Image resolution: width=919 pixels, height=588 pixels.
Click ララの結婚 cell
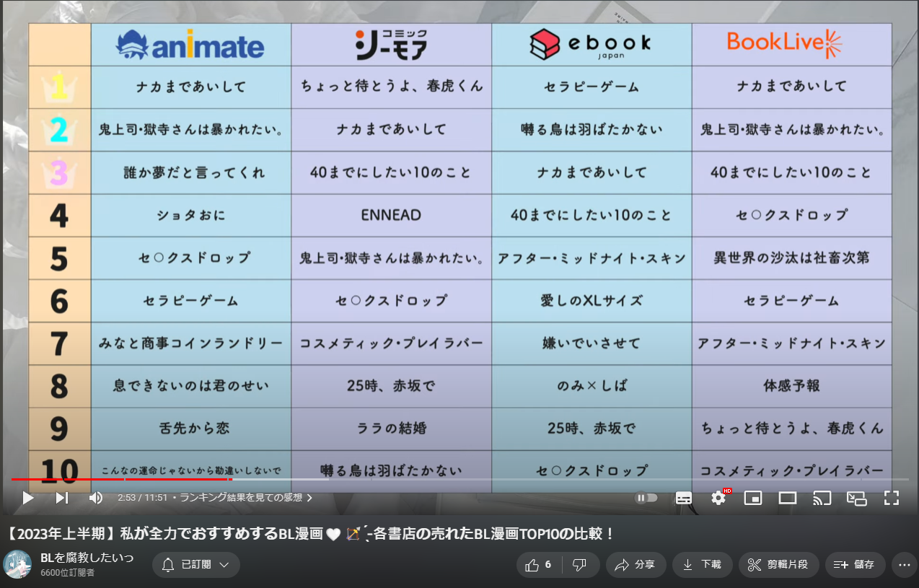pyautogui.click(x=392, y=428)
